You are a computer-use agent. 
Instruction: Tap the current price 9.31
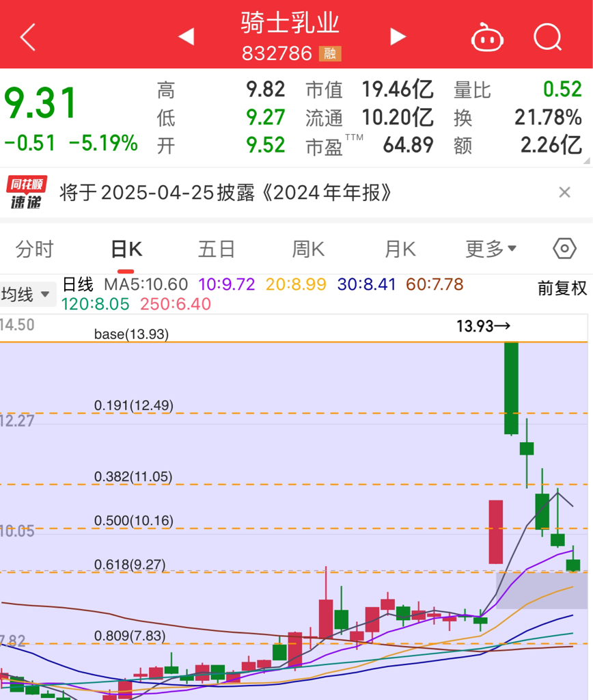pos(40,104)
